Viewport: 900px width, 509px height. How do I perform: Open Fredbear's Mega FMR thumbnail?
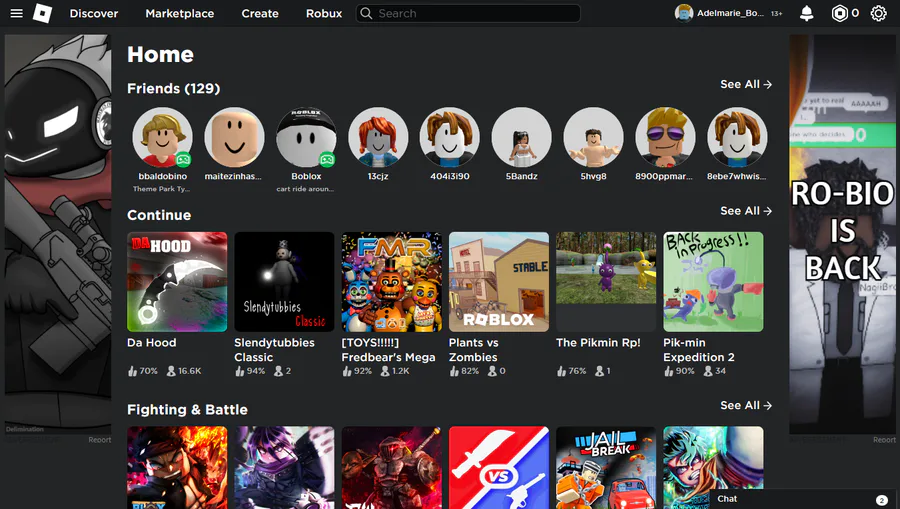(x=391, y=282)
